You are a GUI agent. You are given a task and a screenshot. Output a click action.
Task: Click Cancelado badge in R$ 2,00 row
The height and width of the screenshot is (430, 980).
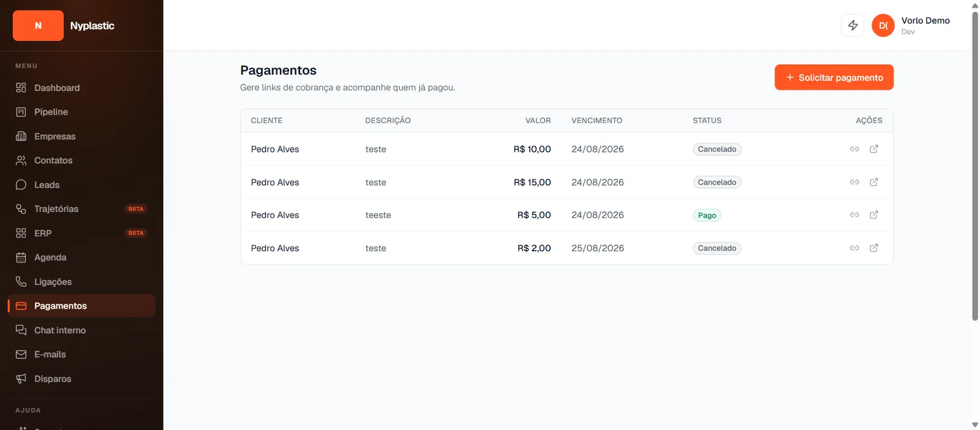click(x=717, y=248)
